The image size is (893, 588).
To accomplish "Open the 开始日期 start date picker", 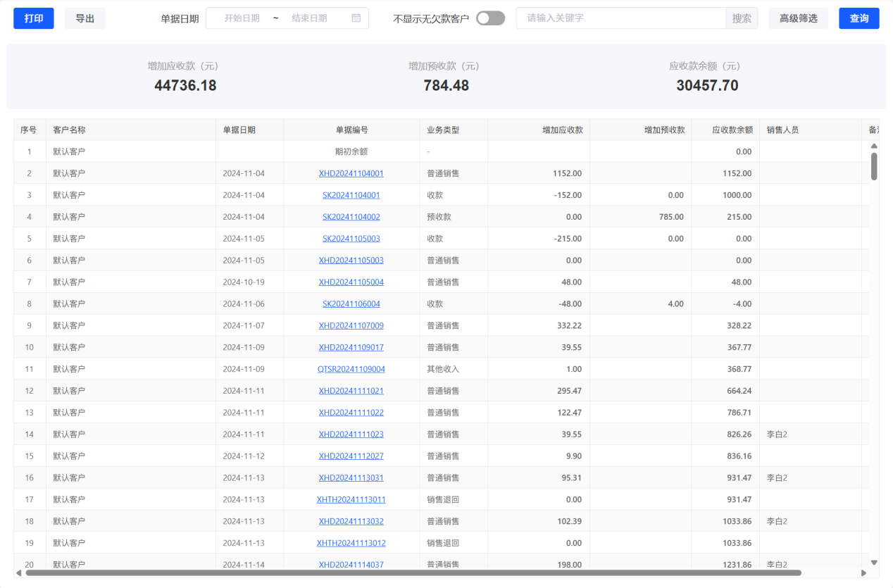I will tap(242, 18).
